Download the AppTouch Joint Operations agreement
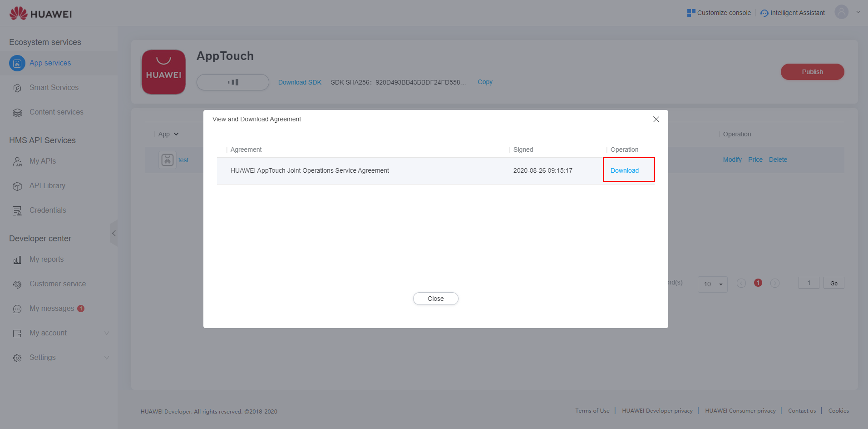This screenshot has height=429, width=868. (x=625, y=170)
